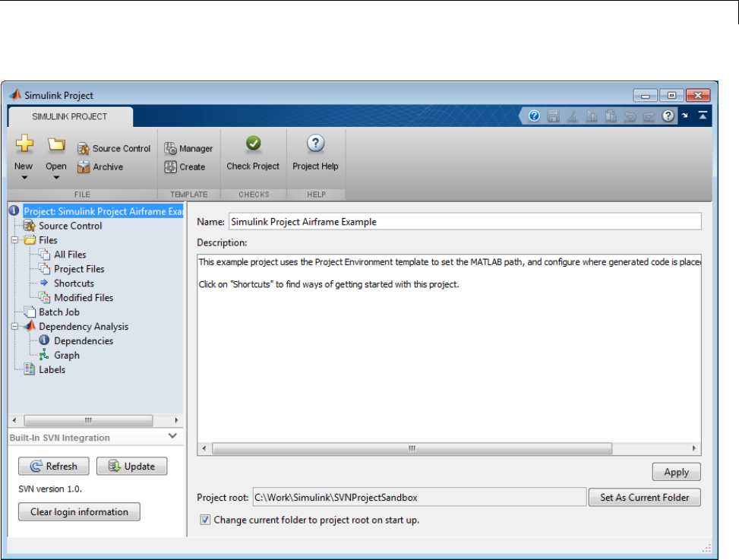This screenshot has width=739, height=560.
Task: Click Clear login information
Action: click(79, 512)
